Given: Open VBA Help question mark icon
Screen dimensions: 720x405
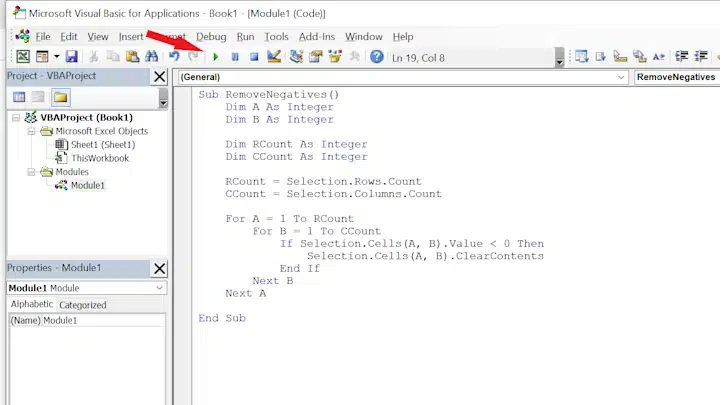Looking at the screenshot, I should pyautogui.click(x=377, y=56).
